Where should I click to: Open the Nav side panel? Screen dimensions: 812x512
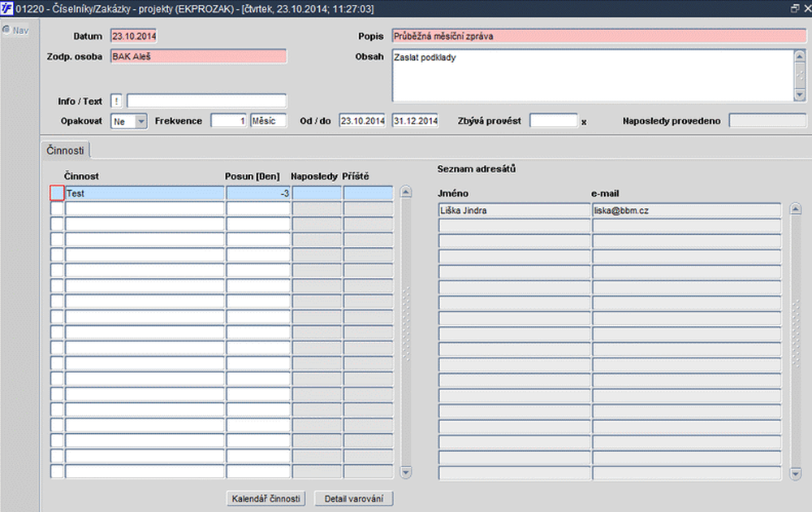15,31
